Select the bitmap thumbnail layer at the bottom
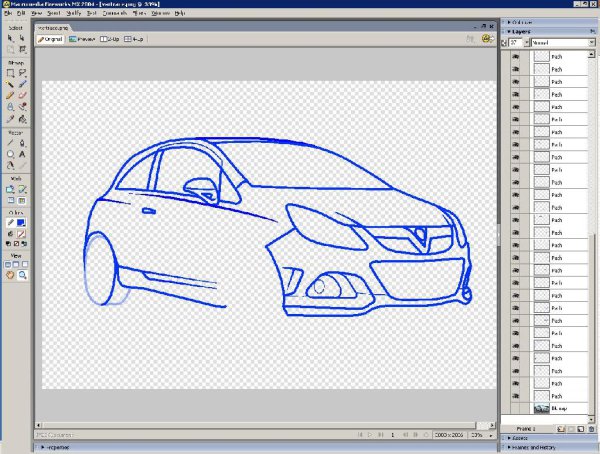 tap(544, 409)
